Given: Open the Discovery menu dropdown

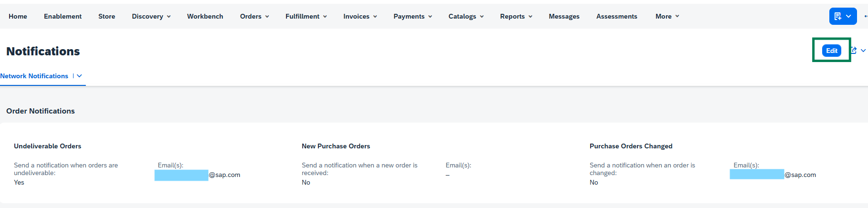Looking at the screenshot, I should coord(151,16).
